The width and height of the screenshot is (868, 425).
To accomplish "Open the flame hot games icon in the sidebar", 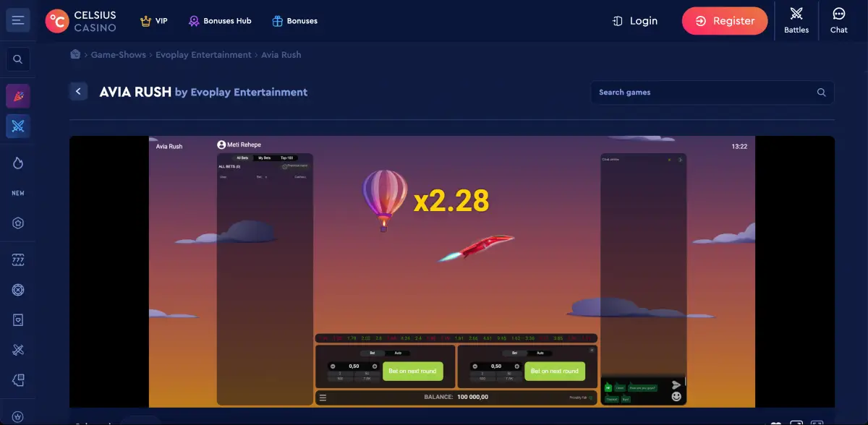I will pyautogui.click(x=18, y=163).
